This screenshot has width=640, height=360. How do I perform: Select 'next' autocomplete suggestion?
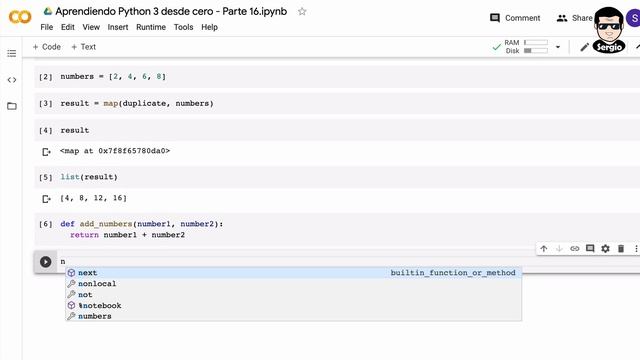(x=293, y=273)
